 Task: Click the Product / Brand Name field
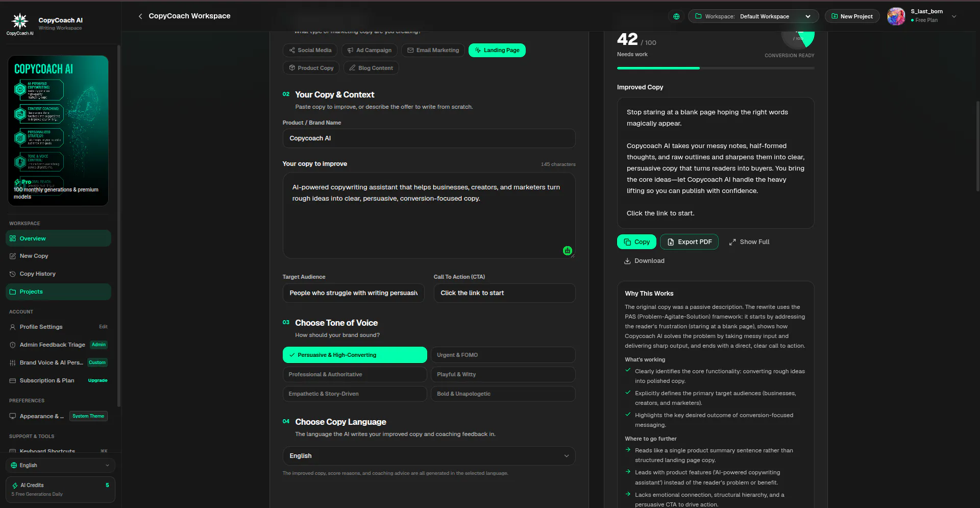pos(429,138)
